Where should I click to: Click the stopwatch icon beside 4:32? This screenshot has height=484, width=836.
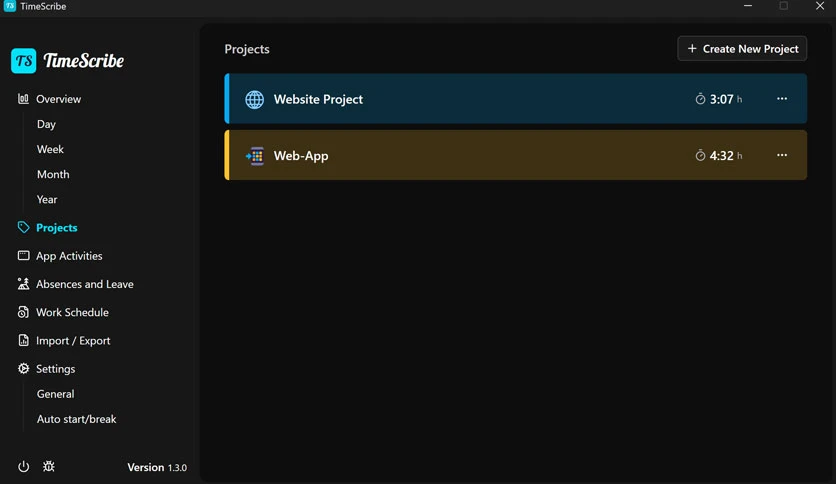coord(700,155)
